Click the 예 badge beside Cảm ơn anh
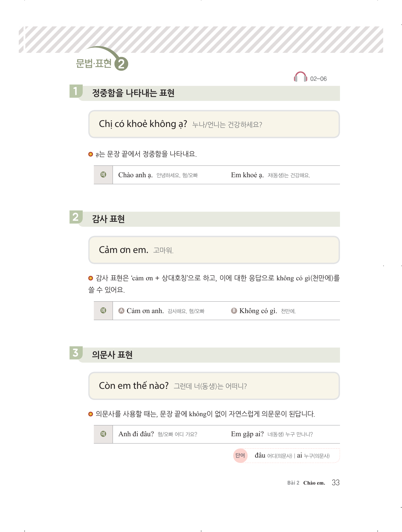This screenshot has width=402, height=532. pos(103,311)
